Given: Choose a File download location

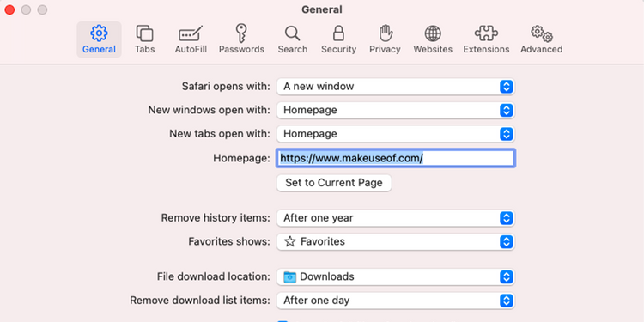Looking at the screenshot, I should tap(396, 276).
